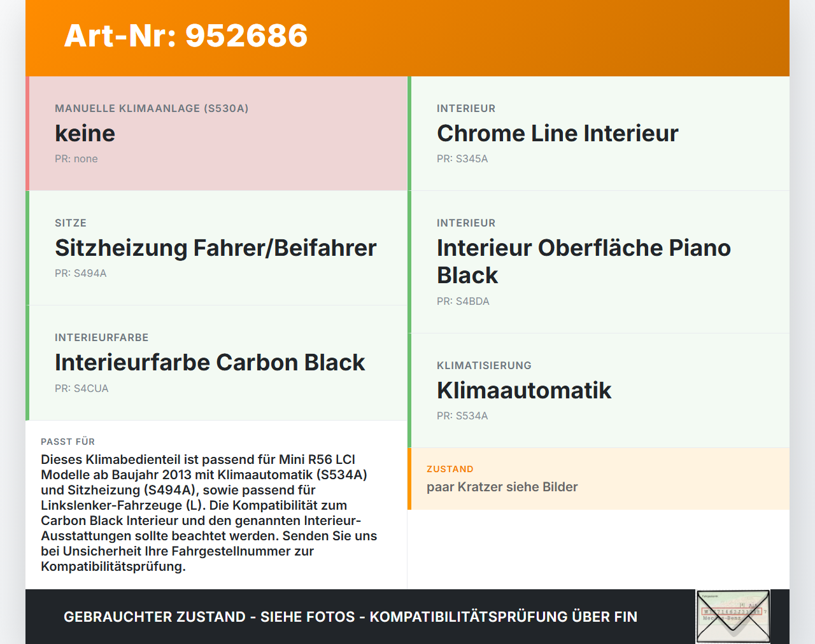The height and width of the screenshot is (644, 815).
Task: Select the 'Klimaautomatik' title
Action: (x=524, y=390)
